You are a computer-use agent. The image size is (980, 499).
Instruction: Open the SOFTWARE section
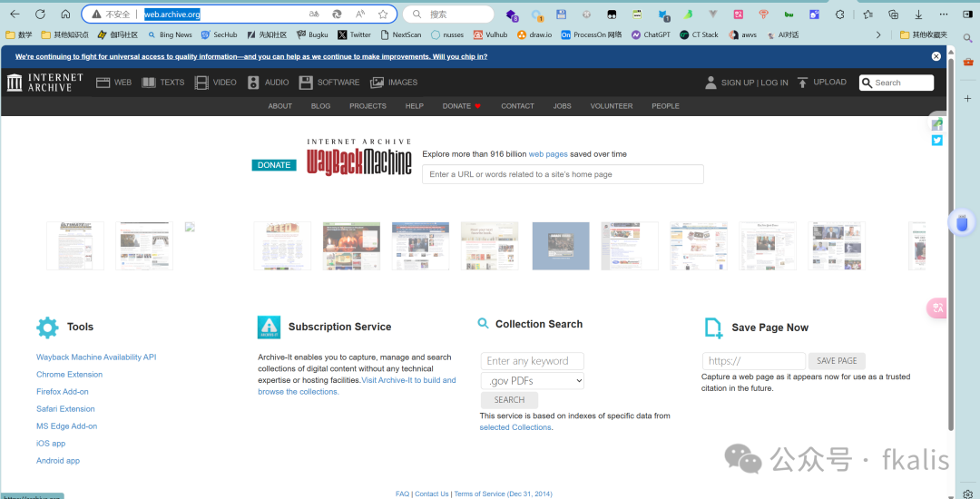tap(329, 83)
